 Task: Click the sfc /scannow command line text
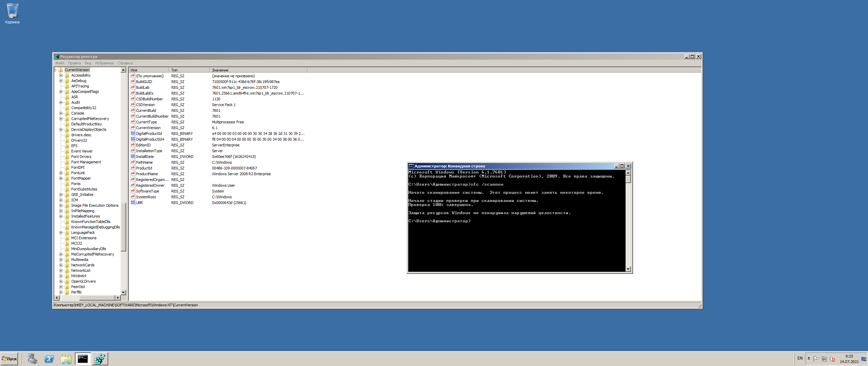point(487,184)
